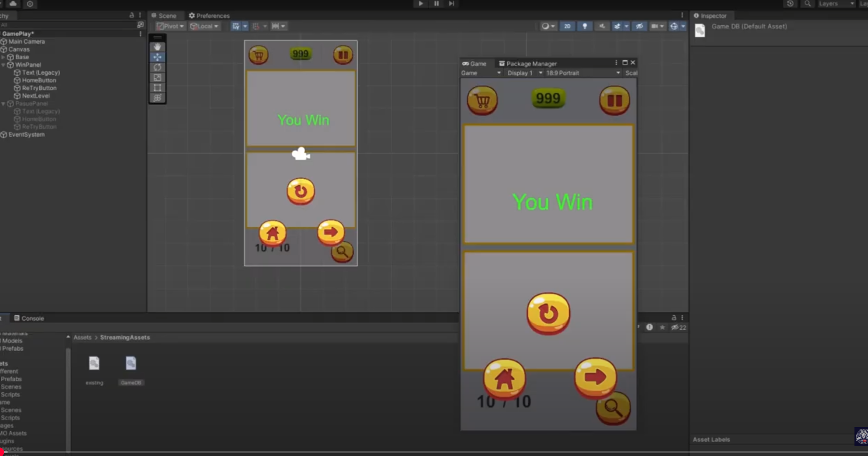The image size is (868, 456).
Task: Switch to the Console tab
Action: [29, 318]
